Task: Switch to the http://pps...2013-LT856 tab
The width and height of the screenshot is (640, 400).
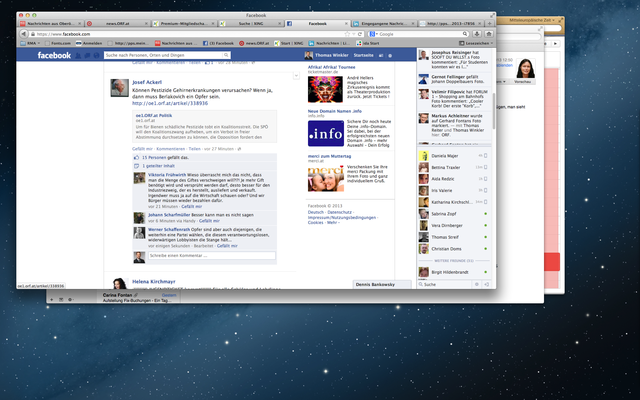Action: click(451, 24)
